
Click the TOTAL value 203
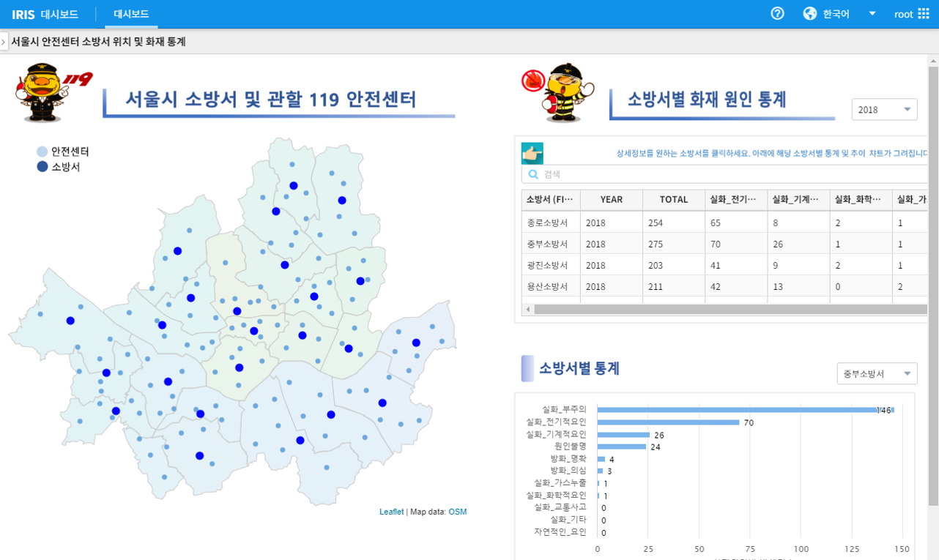[656, 265]
